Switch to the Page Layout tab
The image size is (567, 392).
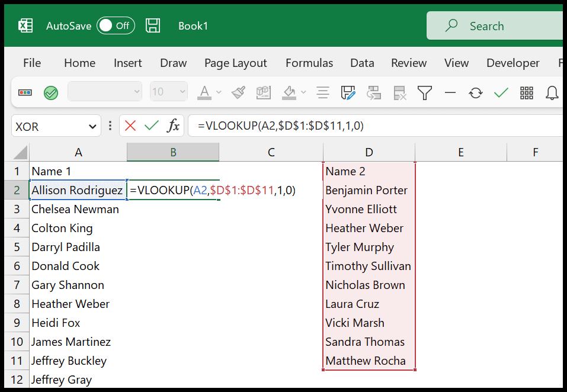click(x=235, y=63)
